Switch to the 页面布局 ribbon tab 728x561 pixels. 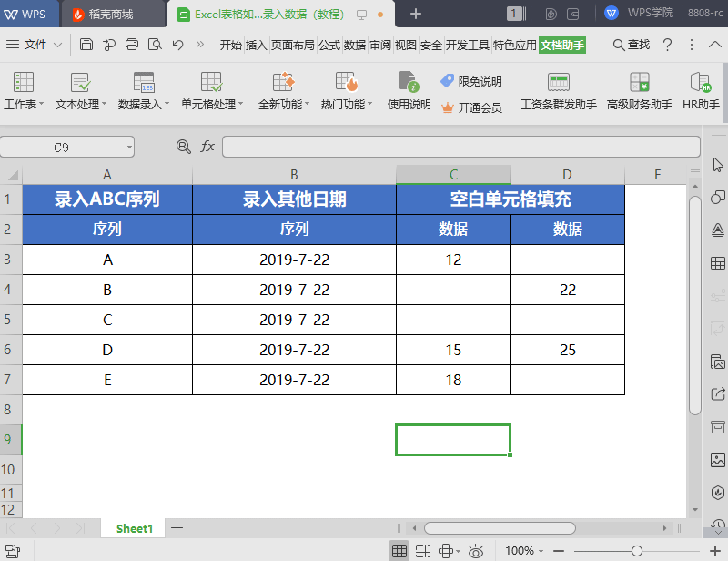(292, 46)
